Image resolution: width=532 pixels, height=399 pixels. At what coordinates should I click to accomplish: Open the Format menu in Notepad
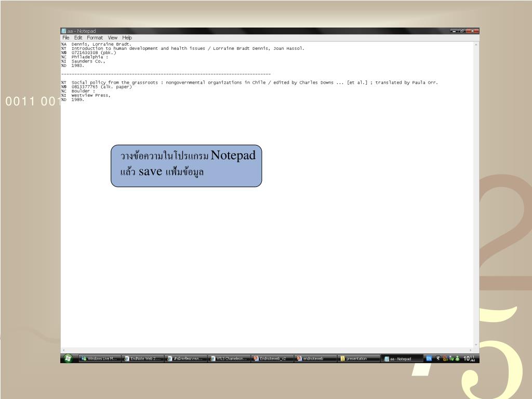coord(95,37)
